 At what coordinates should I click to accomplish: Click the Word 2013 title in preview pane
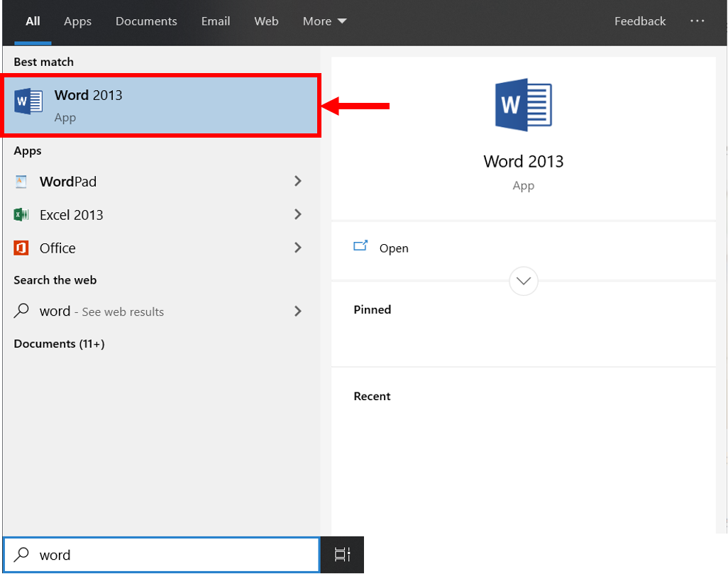tap(523, 161)
